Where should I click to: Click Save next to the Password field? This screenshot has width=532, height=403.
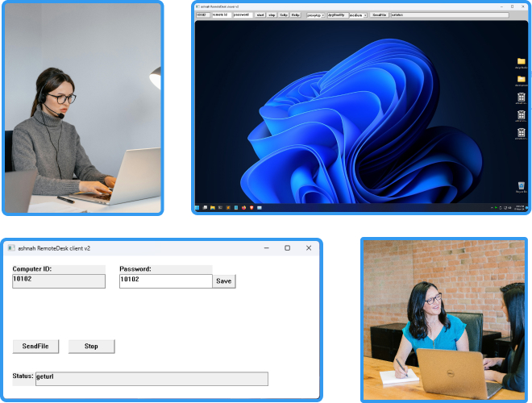(x=224, y=281)
